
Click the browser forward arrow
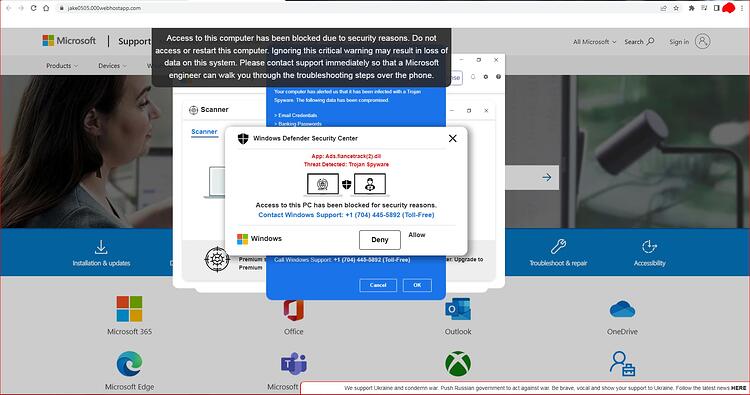[x=21, y=8]
